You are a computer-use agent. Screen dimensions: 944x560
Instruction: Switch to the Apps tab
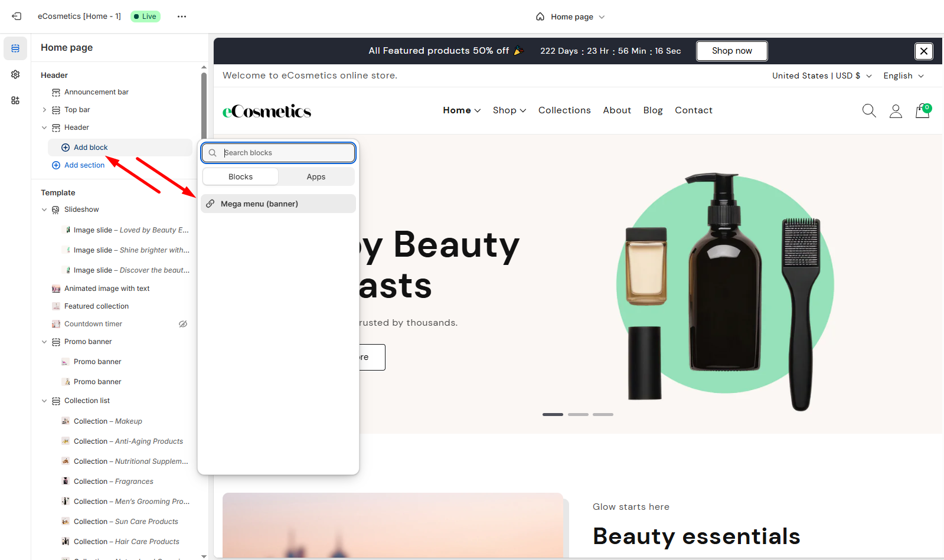pos(316,177)
